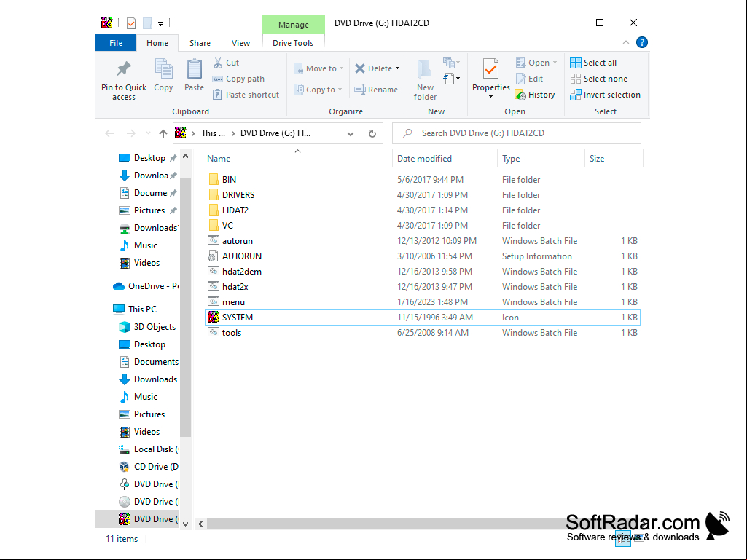The width and height of the screenshot is (747, 560).
Task: Click the Search DVD Drive (G:) HDAT2CD field
Action: click(517, 133)
